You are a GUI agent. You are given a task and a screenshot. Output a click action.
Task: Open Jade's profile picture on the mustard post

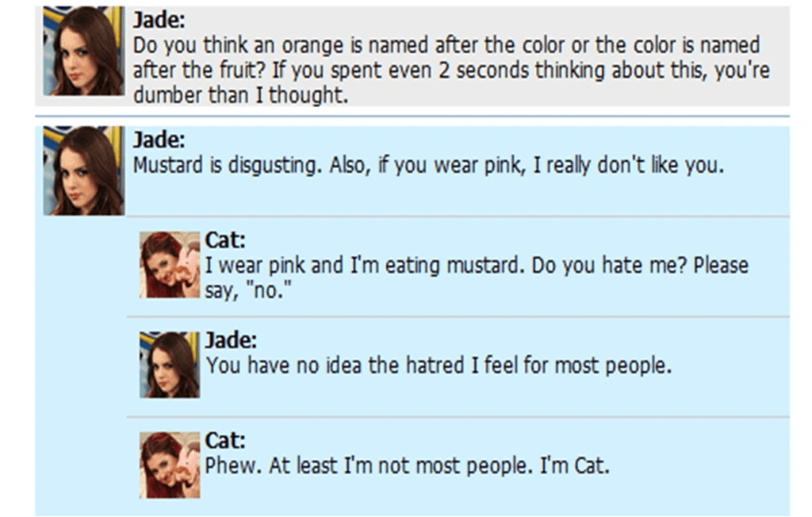[x=84, y=170]
